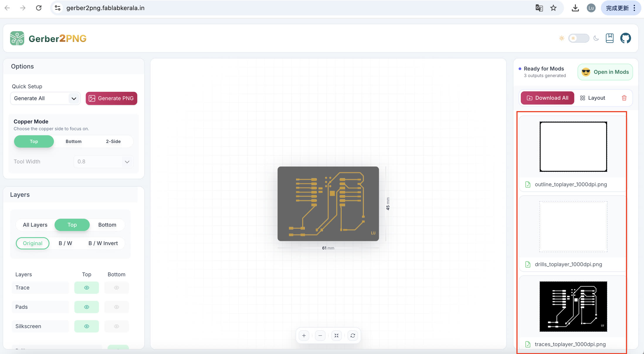Click the moon dark-mode icon
The image size is (644, 354).
[596, 38]
